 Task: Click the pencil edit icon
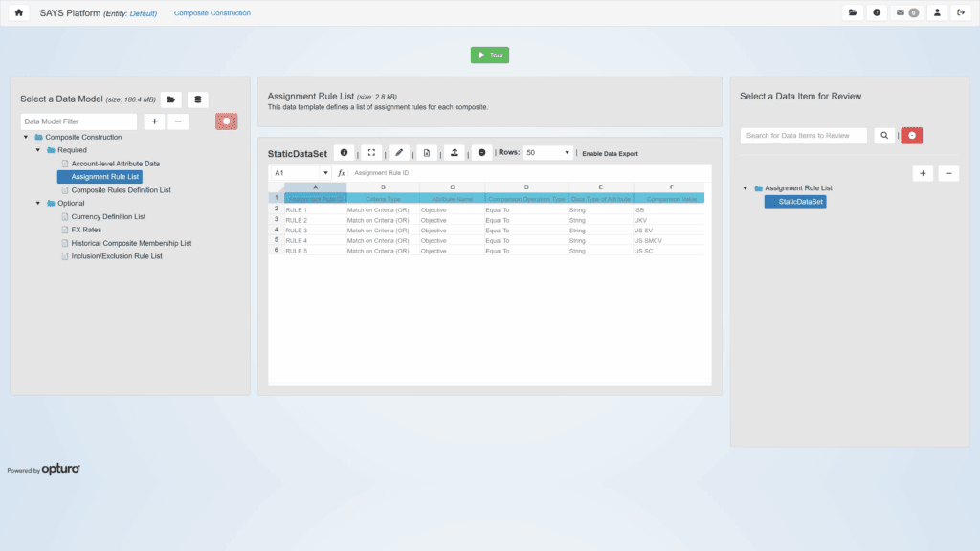pyautogui.click(x=399, y=152)
